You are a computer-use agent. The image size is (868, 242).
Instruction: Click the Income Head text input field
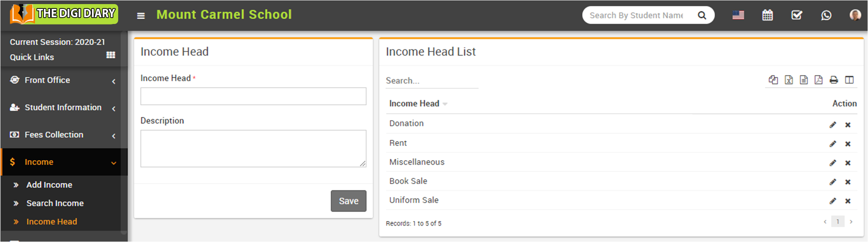253,96
